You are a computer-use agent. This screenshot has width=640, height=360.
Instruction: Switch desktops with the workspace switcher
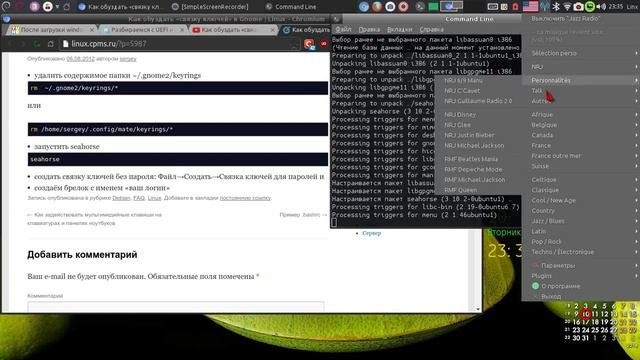tap(451, 6)
